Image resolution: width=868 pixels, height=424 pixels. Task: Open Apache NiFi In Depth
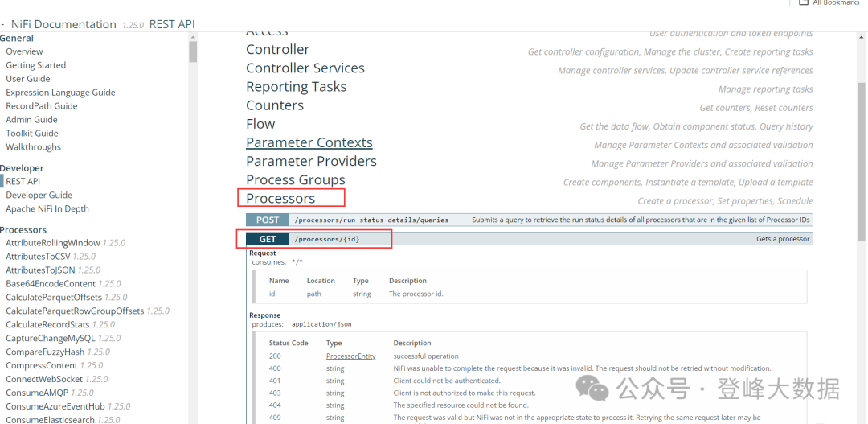coord(47,209)
